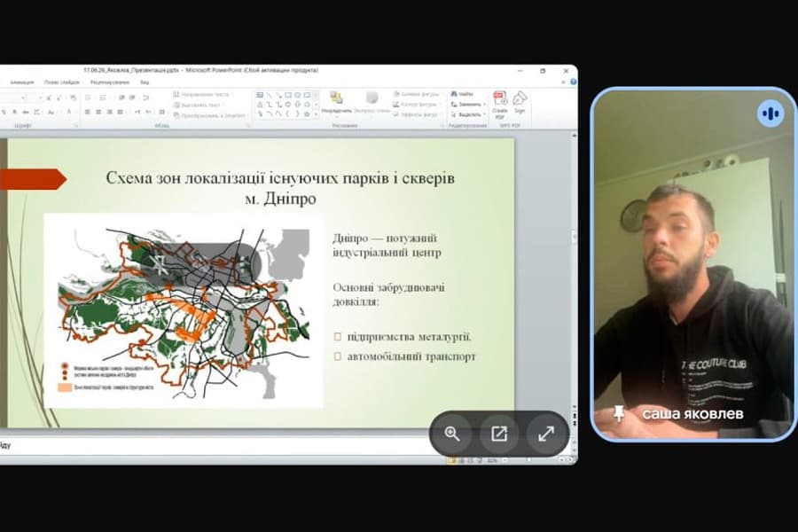The image size is (798, 532).
Task: Open Направление текста dropdown
Action: 203,94
